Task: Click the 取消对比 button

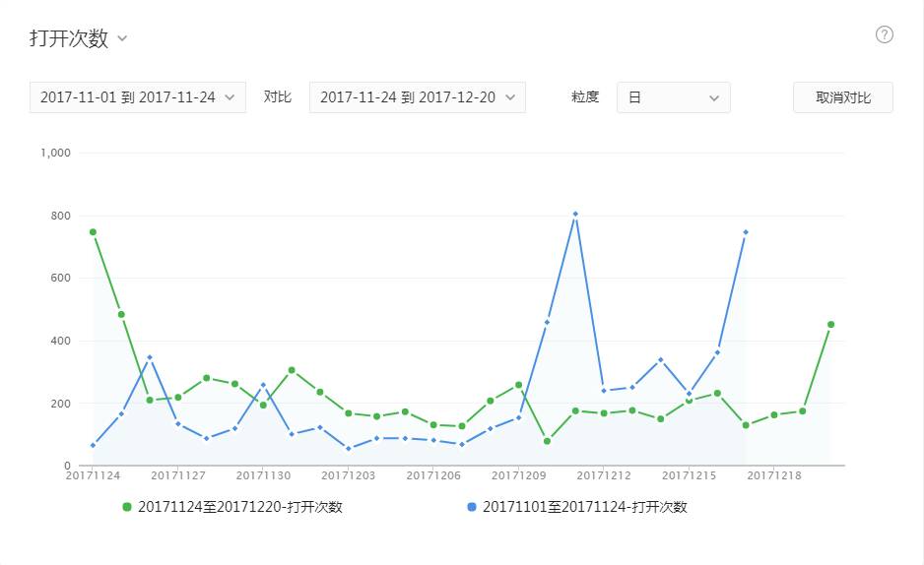Action: click(x=842, y=97)
